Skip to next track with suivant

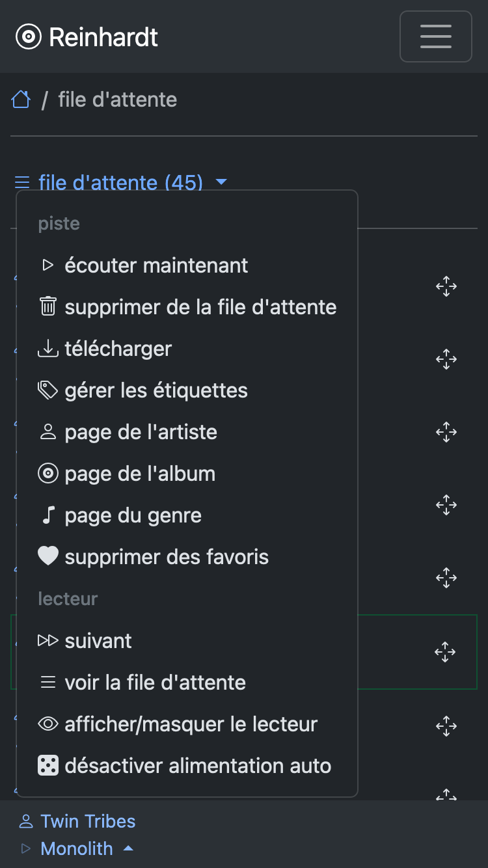98,641
